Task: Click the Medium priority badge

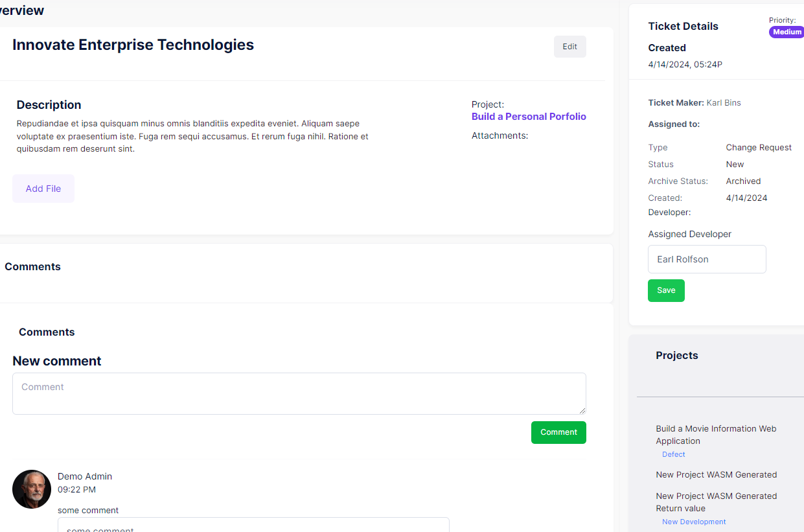Action: tap(787, 32)
